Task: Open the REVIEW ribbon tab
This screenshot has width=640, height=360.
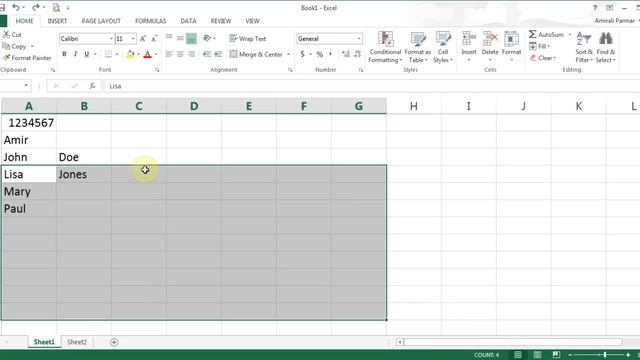Action: [221, 21]
